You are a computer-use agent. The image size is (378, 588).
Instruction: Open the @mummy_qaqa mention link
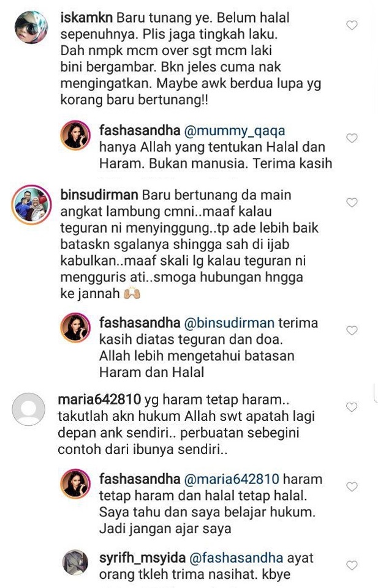234,131
